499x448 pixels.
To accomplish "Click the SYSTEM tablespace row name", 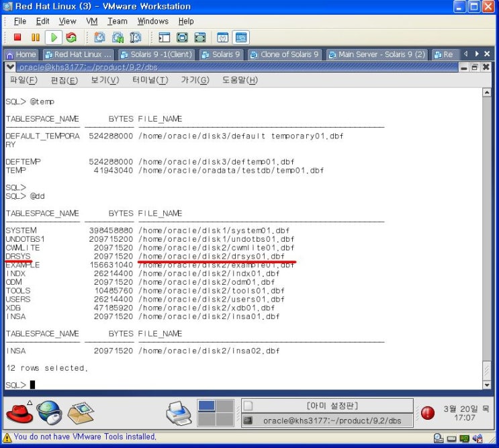I will [x=21, y=230].
